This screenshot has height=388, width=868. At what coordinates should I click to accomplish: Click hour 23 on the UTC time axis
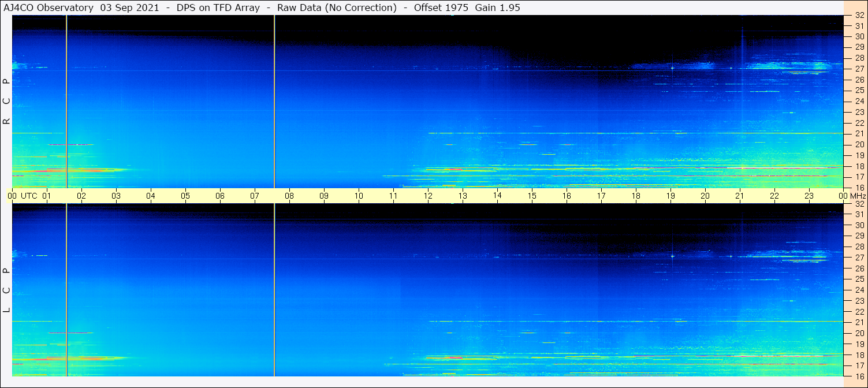[x=809, y=196]
